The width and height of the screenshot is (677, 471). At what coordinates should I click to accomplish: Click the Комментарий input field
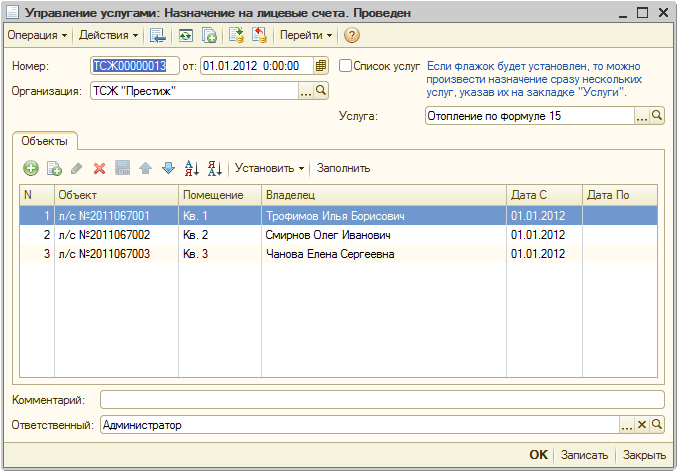tap(382, 400)
